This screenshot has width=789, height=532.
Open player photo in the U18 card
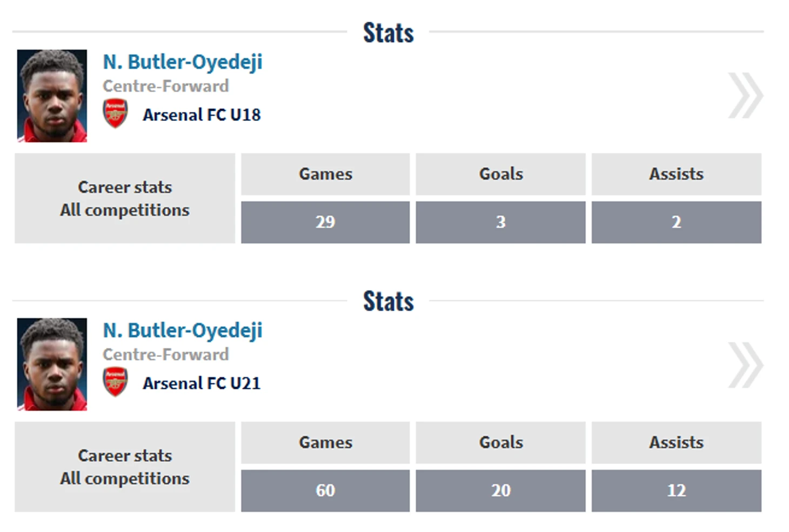(x=52, y=96)
